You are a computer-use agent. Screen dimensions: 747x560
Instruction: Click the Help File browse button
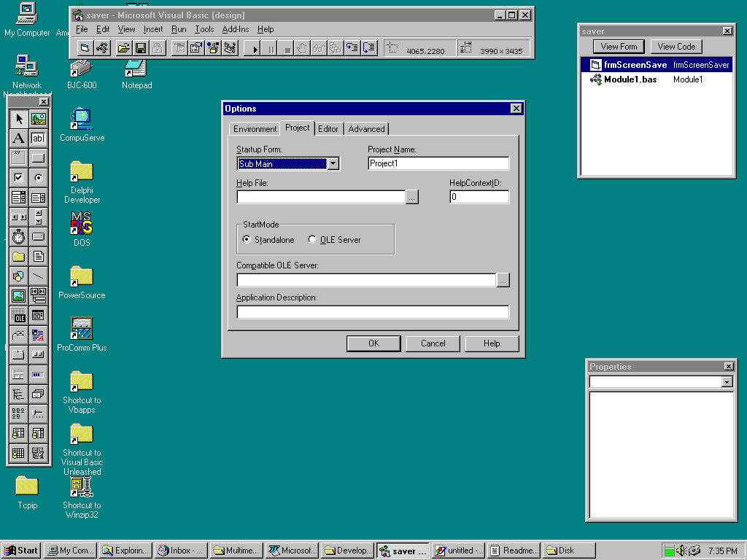(x=412, y=197)
